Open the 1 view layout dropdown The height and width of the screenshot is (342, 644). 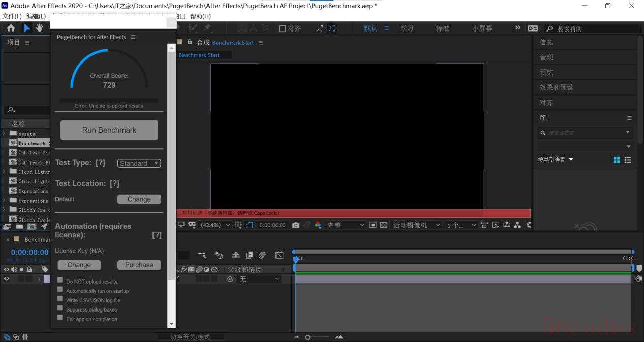point(462,225)
